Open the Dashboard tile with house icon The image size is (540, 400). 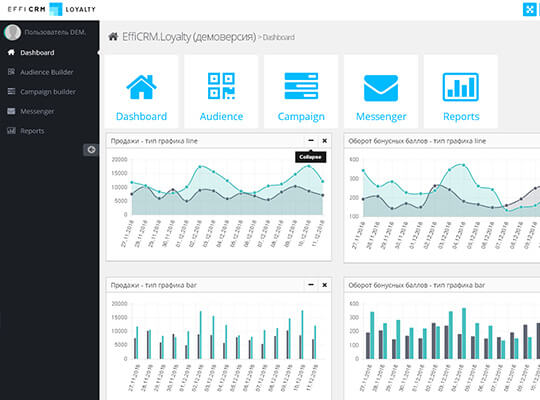click(141, 92)
